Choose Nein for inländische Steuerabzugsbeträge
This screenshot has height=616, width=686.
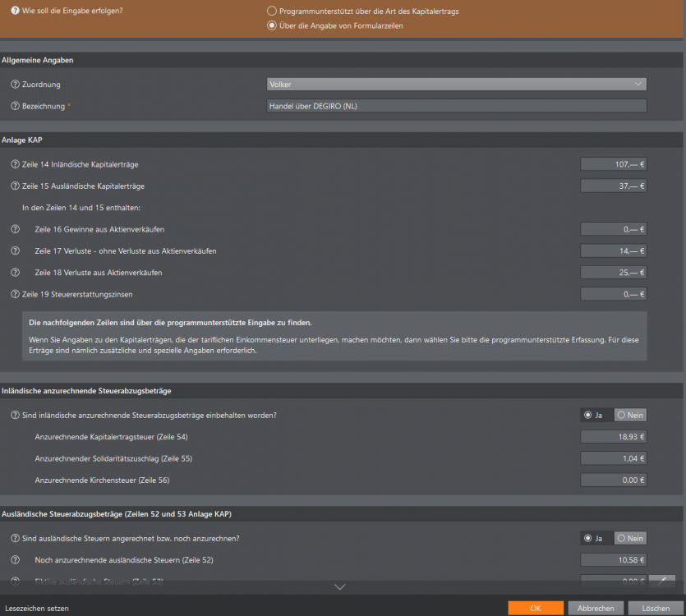tap(630, 416)
